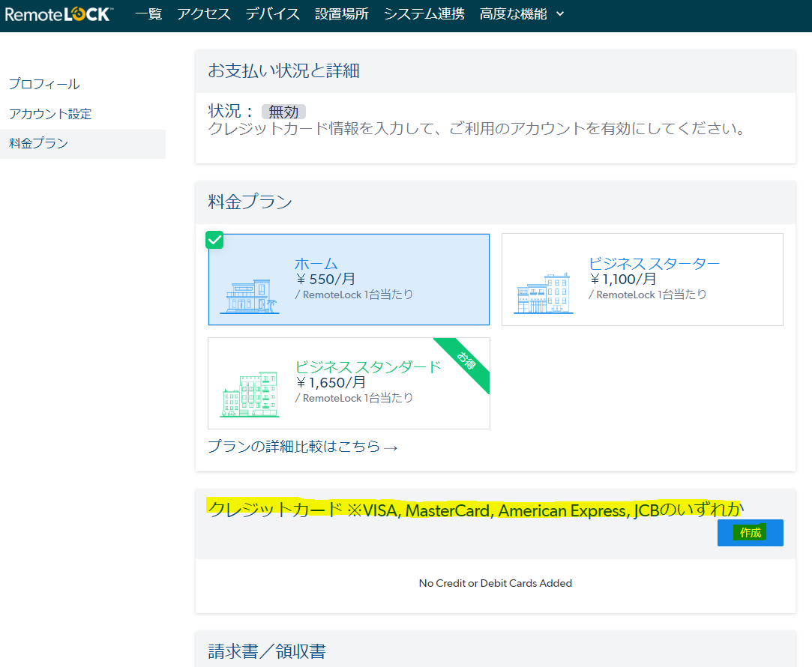The image size is (812, 667).
Task: Open プランの詳細比較はこちら link
Action: 302,447
